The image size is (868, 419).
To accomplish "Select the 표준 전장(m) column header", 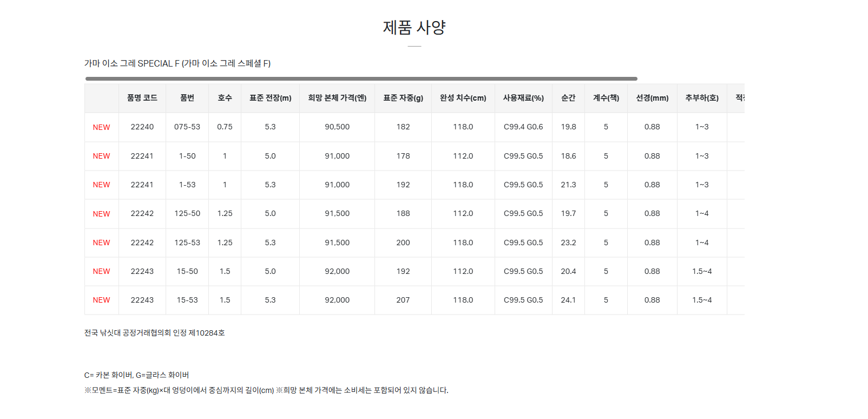I will point(270,98).
